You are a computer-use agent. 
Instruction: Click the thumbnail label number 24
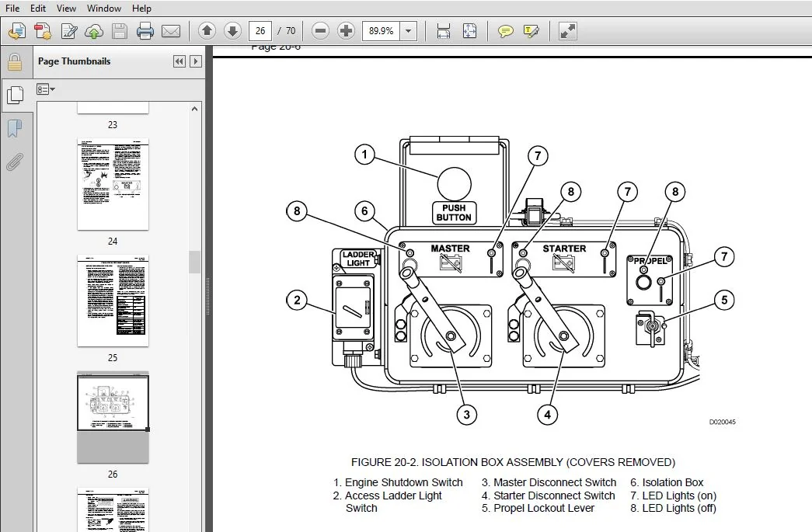113,242
